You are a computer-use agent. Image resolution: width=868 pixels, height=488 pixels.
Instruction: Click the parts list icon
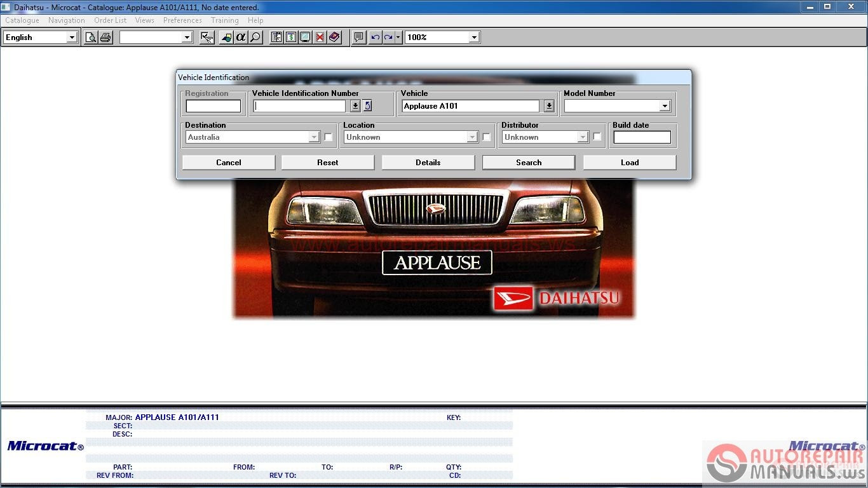pyautogui.click(x=276, y=37)
